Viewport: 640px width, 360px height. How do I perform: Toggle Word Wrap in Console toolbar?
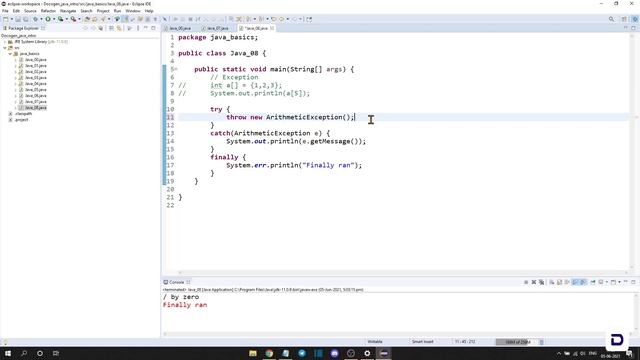[x=567, y=282]
